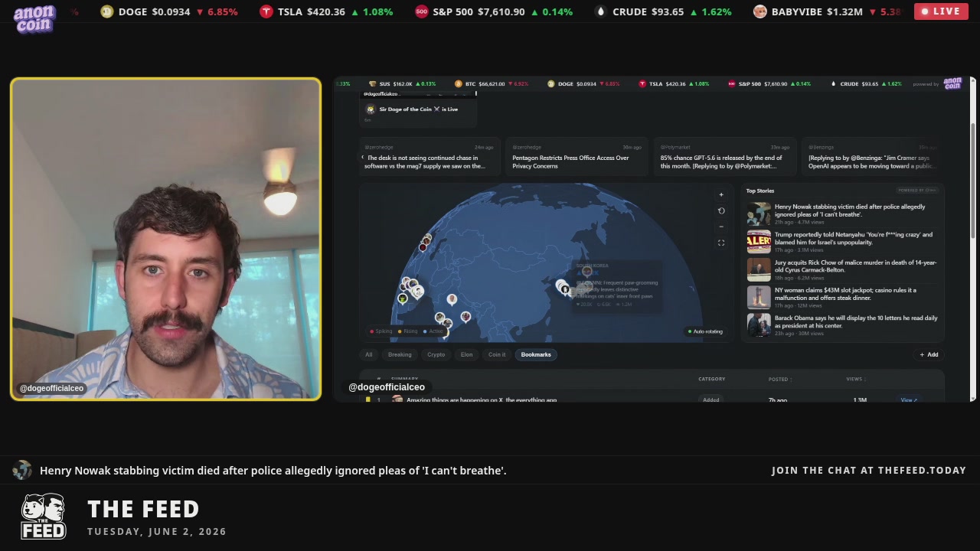Select the All filter tab

point(368,354)
